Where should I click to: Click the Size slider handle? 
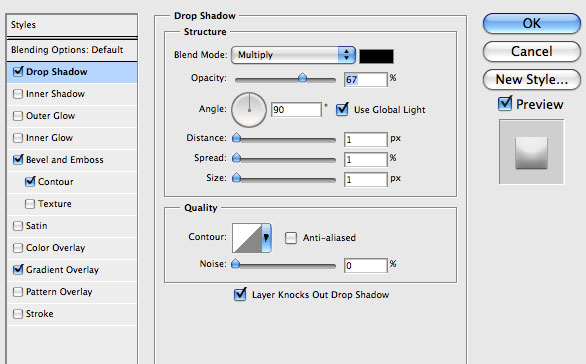pos(236,178)
